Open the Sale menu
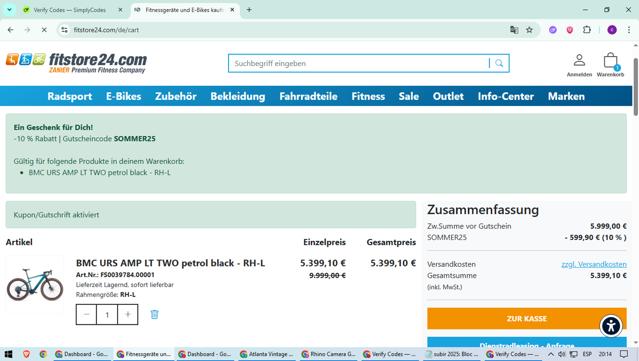The height and width of the screenshot is (361, 639). (409, 96)
